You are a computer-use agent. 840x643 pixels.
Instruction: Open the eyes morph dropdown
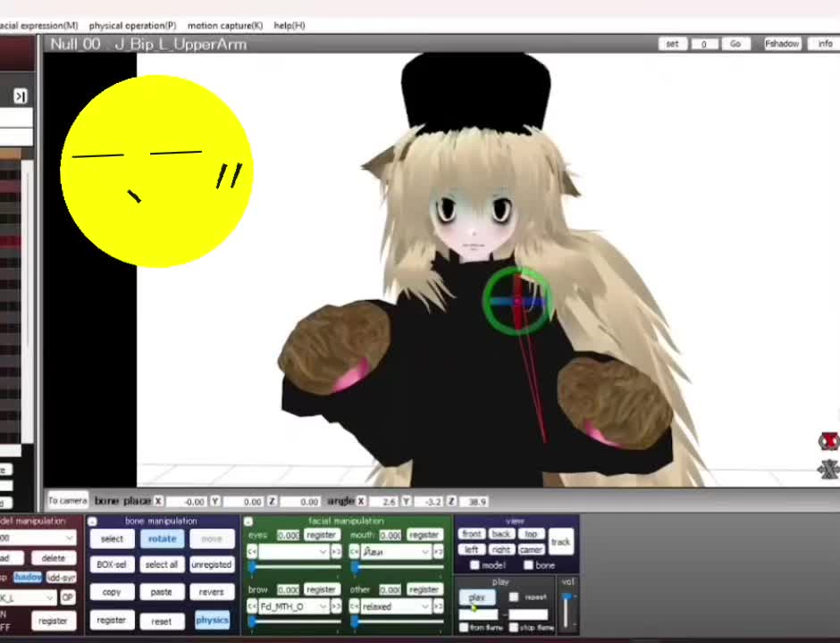coord(294,551)
